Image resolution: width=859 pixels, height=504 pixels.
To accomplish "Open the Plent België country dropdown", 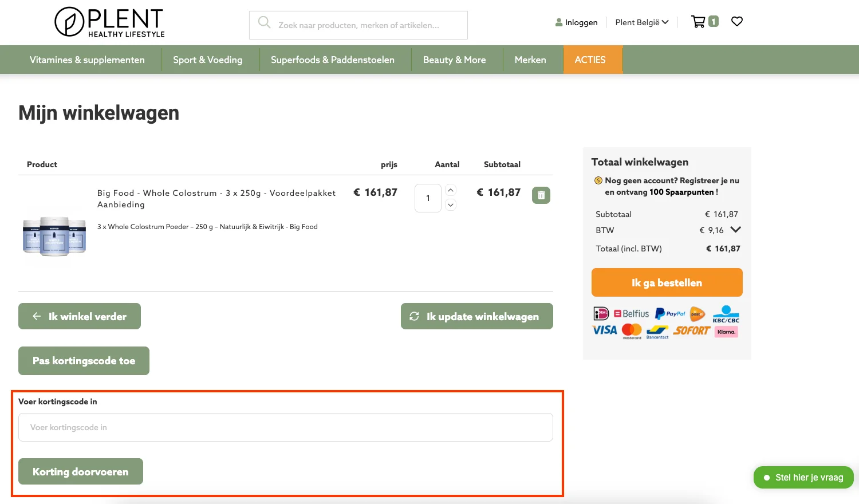I will (641, 22).
